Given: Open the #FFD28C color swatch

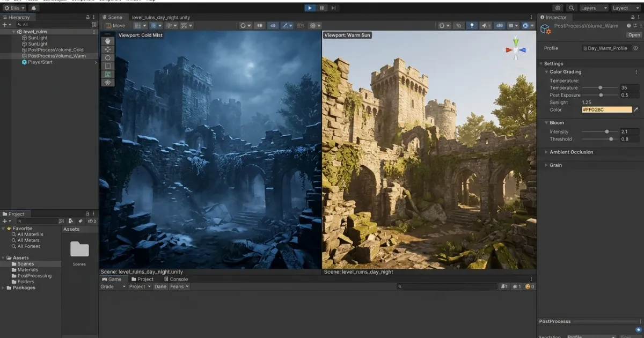Looking at the screenshot, I should coord(607,109).
